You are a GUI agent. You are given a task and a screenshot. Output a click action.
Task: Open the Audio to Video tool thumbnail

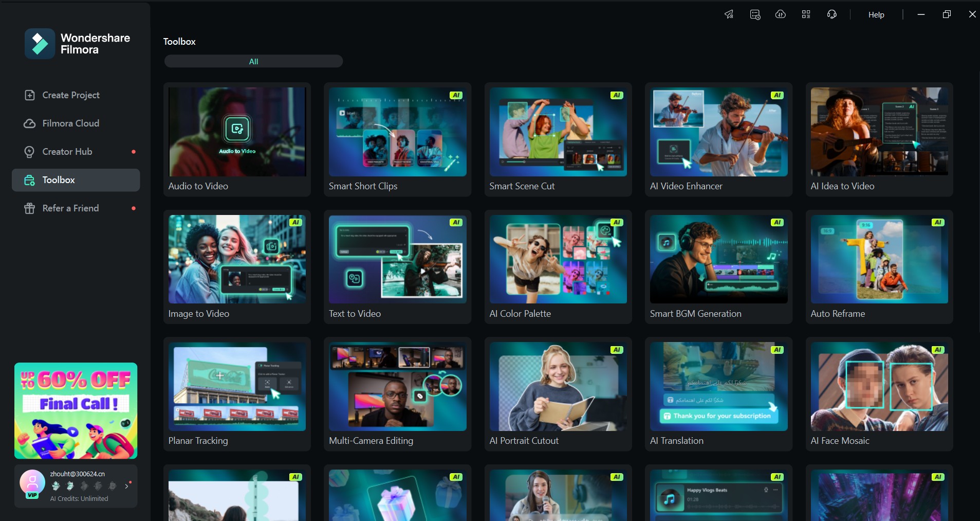(237, 132)
